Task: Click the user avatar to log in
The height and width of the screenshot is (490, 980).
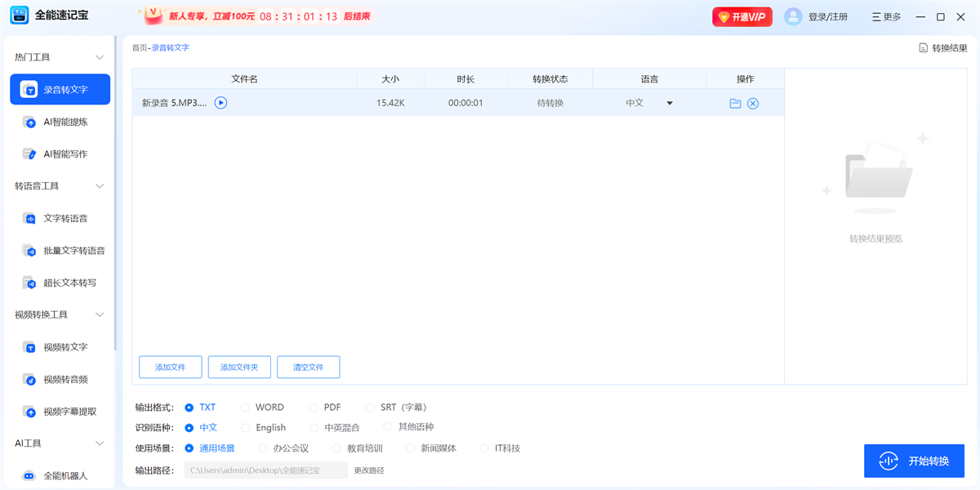Action: click(793, 17)
